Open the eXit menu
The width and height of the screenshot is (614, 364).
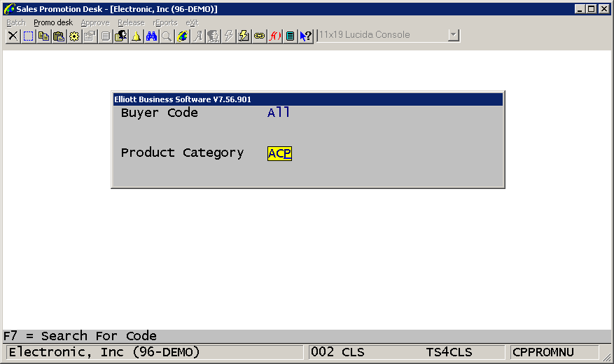tap(193, 22)
